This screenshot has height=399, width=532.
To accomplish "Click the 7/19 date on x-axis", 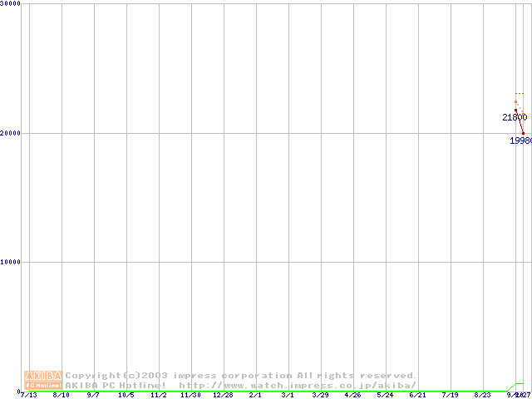I will [x=450, y=395].
